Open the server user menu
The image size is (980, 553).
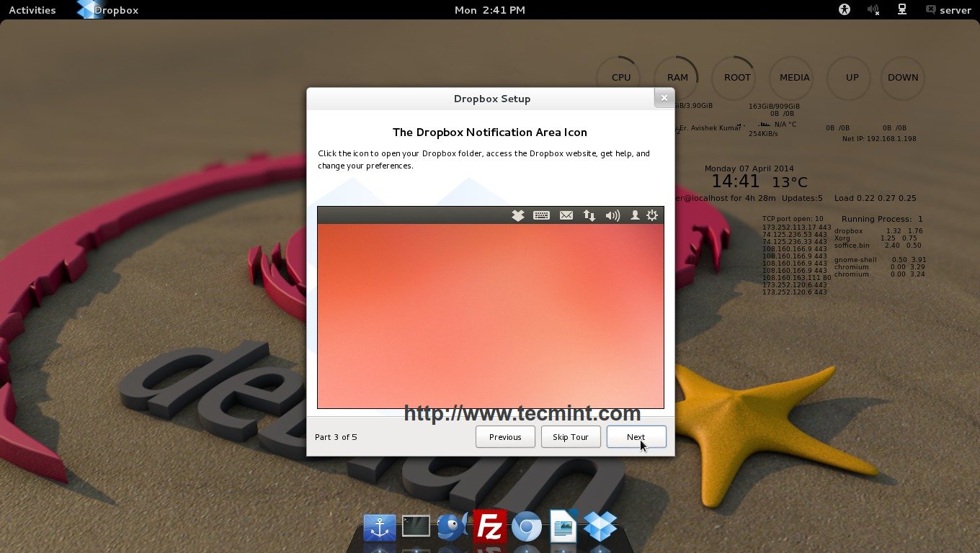click(x=948, y=10)
